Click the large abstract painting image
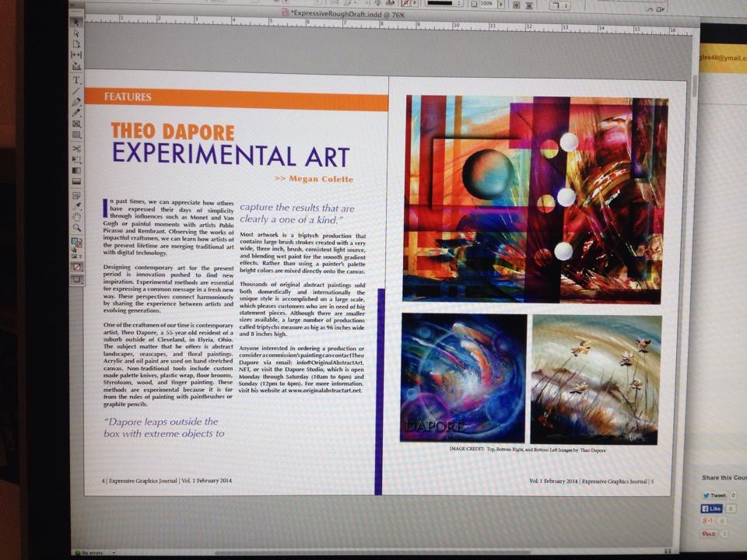The width and height of the screenshot is (747, 560). tap(535, 198)
